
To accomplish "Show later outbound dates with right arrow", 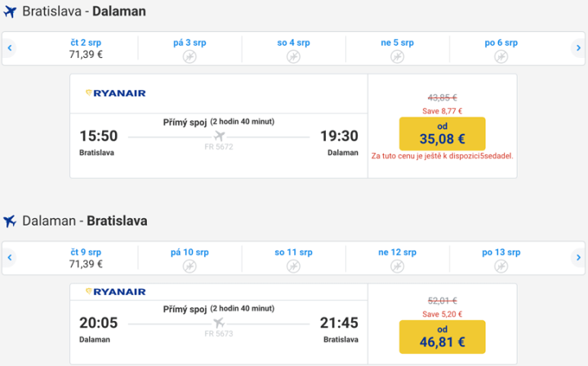I will [578, 48].
